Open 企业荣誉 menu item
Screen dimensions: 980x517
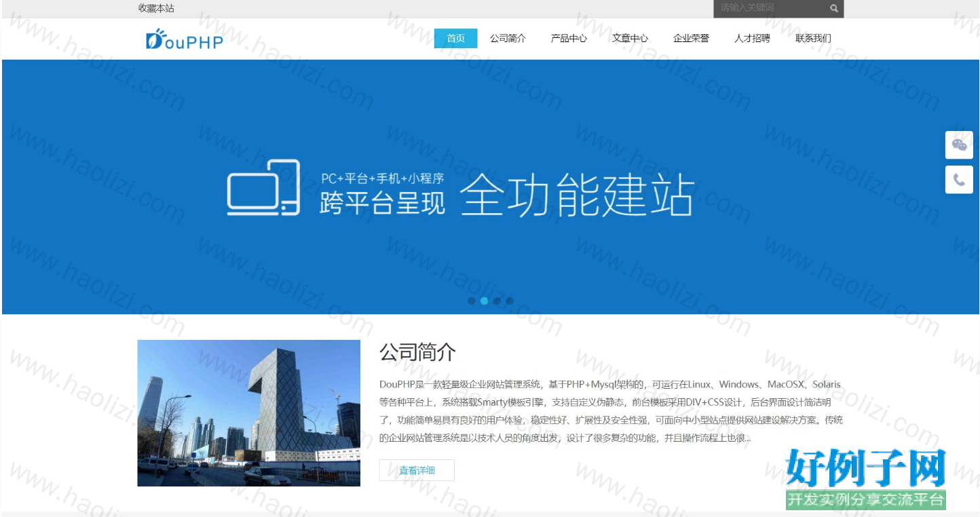(691, 39)
